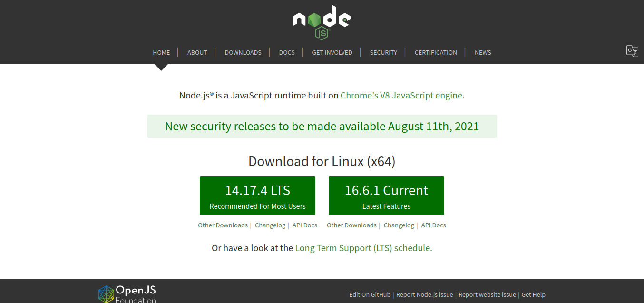Click Report Node.js issue in footer

[424, 294]
